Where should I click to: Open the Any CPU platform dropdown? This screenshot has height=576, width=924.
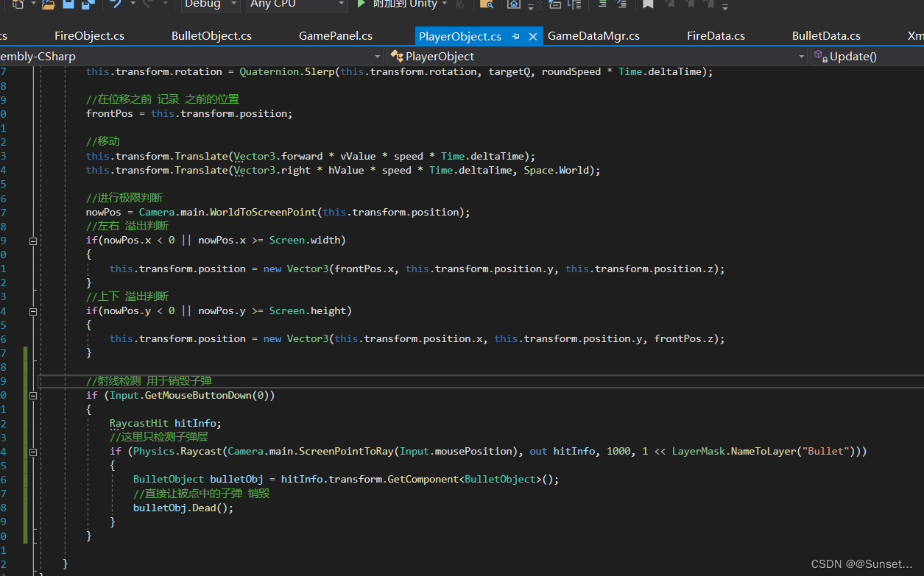point(297,4)
